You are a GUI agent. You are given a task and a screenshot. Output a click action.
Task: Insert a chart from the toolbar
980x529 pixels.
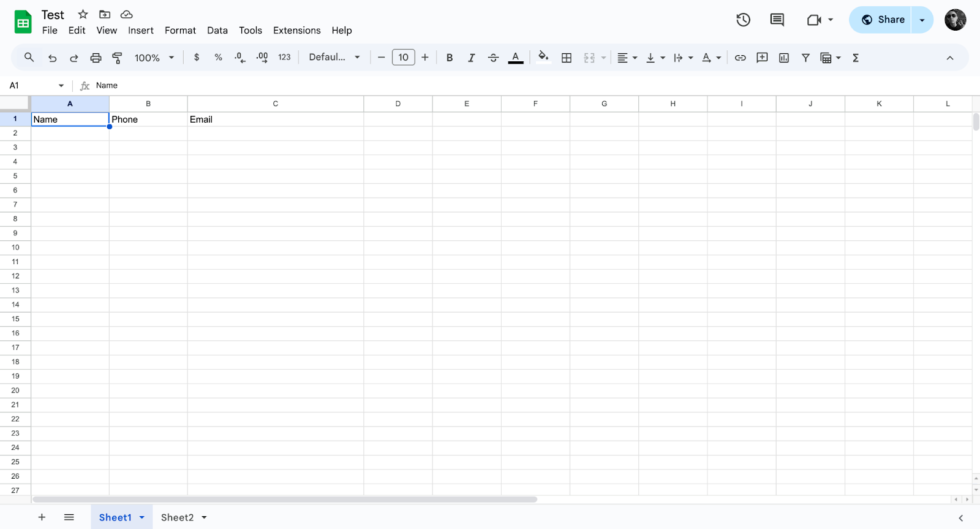click(x=783, y=58)
